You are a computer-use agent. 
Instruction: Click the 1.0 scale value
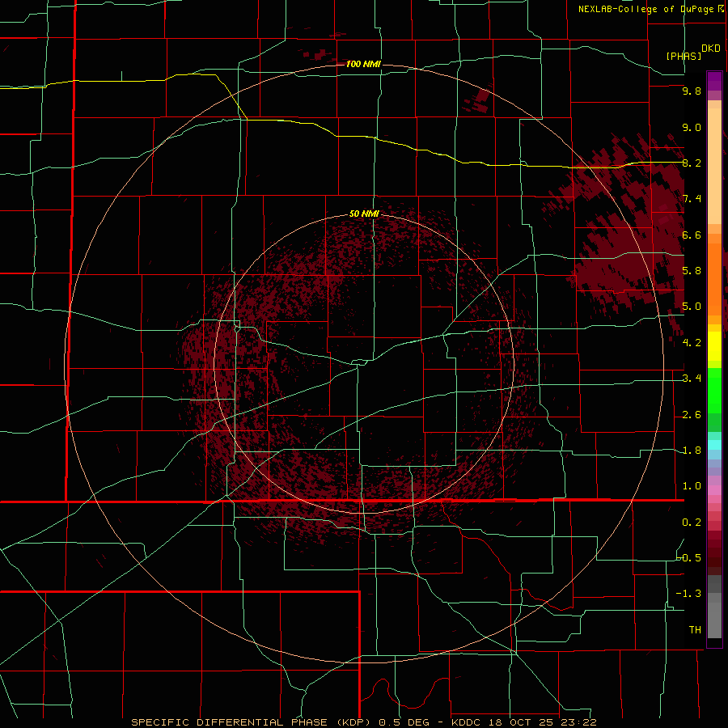(x=692, y=486)
